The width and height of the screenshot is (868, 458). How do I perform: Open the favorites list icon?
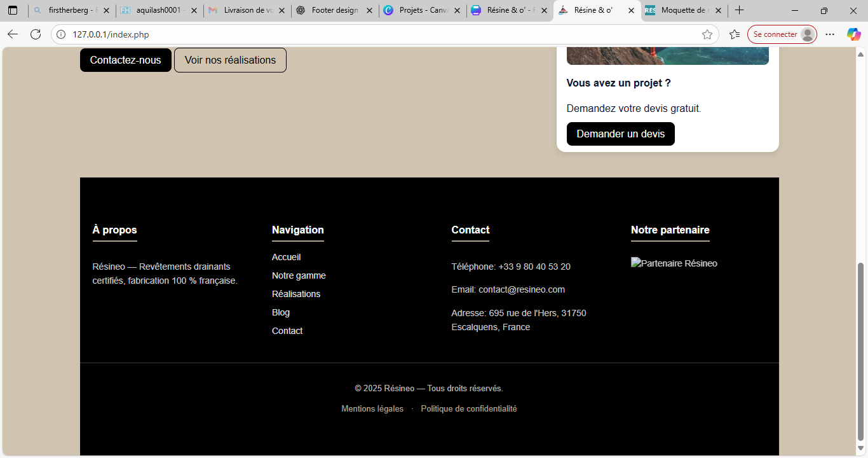(x=735, y=34)
